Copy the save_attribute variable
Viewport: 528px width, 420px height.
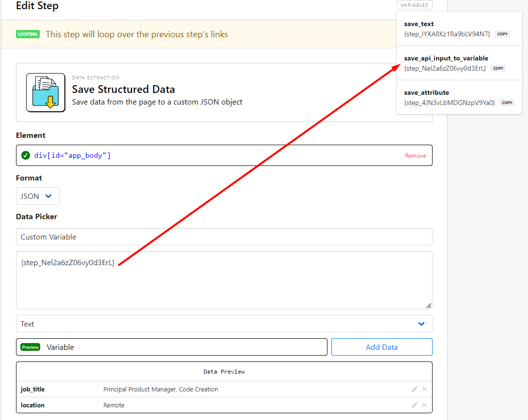coord(507,103)
